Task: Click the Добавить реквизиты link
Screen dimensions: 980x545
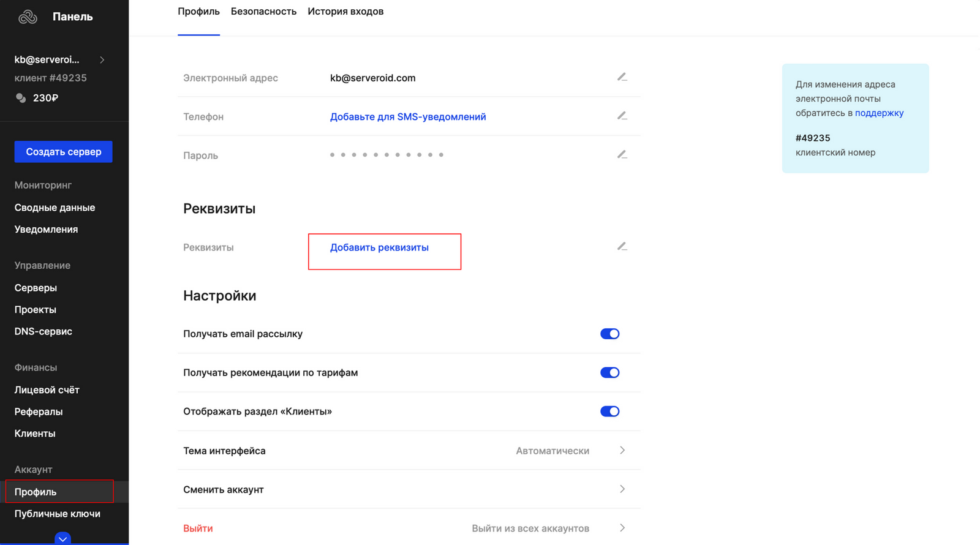Action: click(379, 247)
